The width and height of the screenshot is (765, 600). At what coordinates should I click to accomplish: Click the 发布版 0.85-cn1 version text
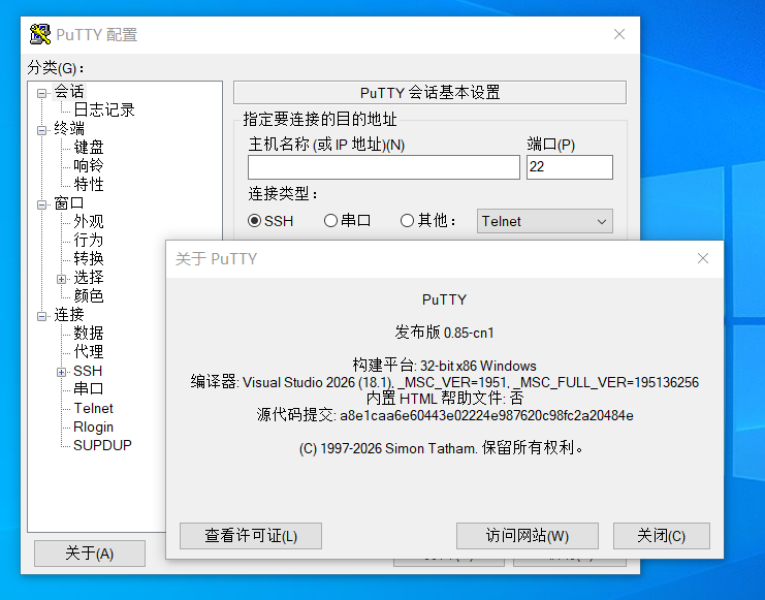[444, 333]
